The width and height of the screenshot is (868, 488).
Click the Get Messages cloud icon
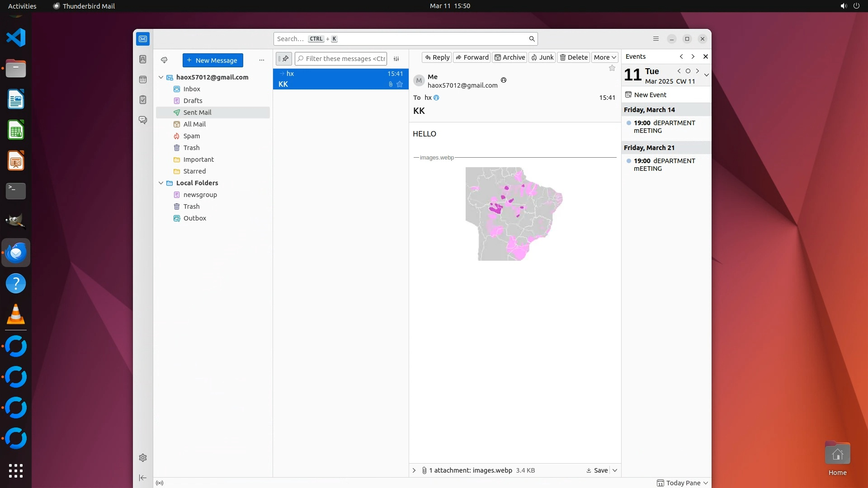tap(164, 60)
